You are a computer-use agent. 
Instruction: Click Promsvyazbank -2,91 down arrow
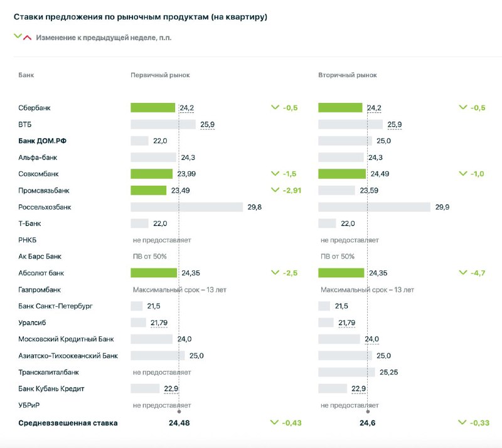click(275, 190)
